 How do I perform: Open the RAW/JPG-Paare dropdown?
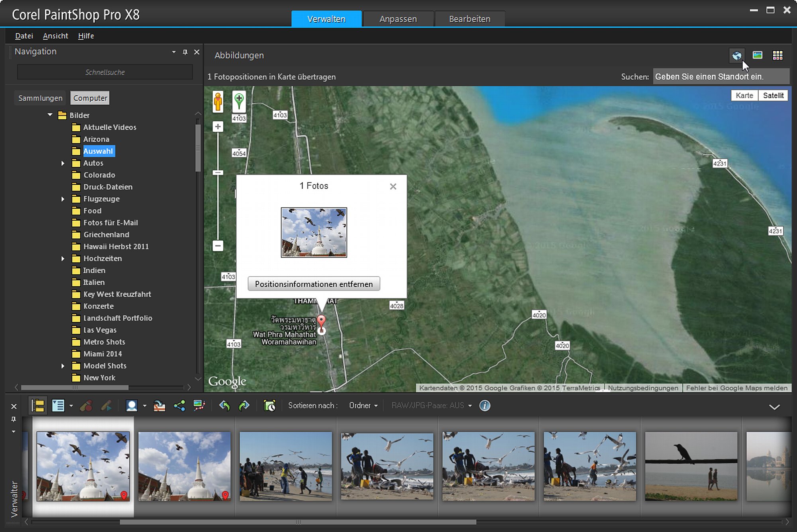tap(432, 406)
